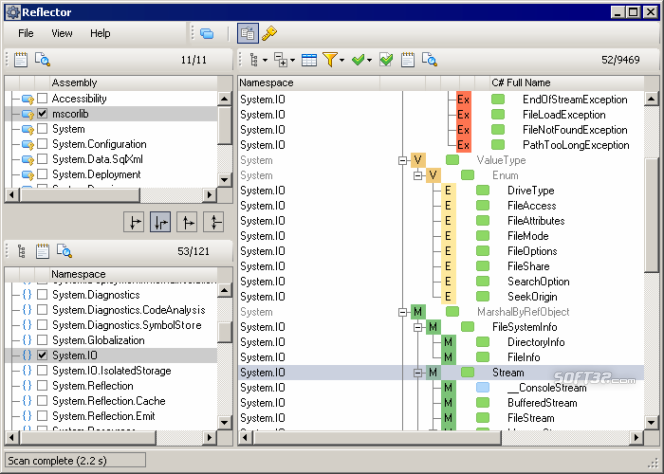The height and width of the screenshot is (474, 664).
Task: Click green swatch beside EndOfStreamException
Action: pyautogui.click(x=498, y=99)
